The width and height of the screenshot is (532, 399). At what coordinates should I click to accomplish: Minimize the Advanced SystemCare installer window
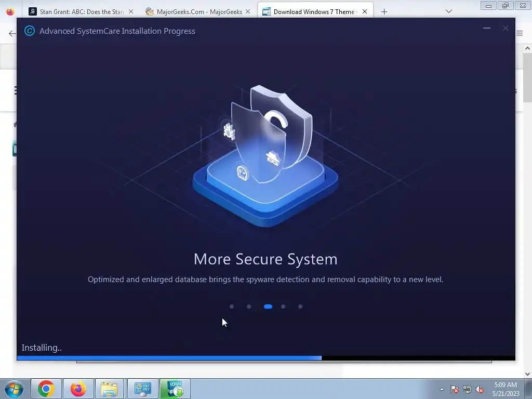tap(486, 29)
